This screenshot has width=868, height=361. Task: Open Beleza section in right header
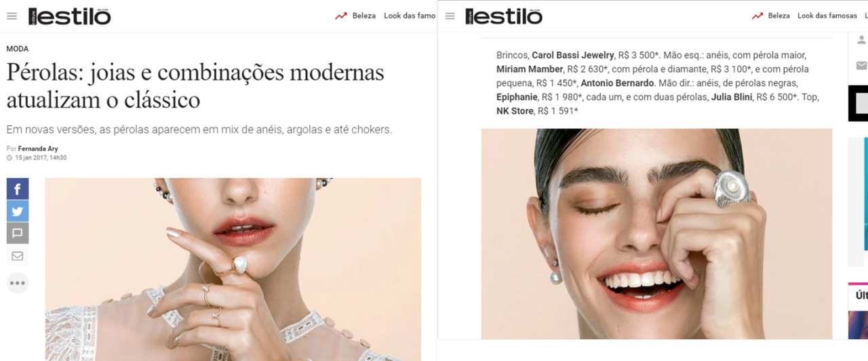779,16
